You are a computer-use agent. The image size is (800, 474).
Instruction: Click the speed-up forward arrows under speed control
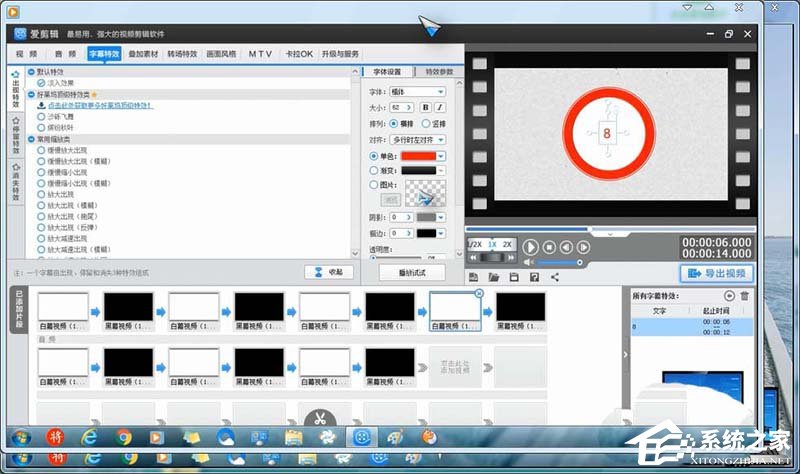[511, 258]
